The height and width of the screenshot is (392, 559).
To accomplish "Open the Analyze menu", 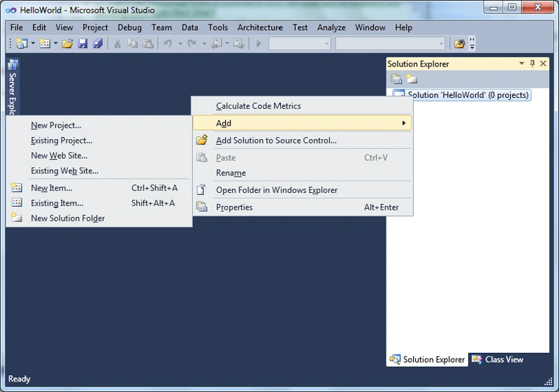I will (331, 27).
